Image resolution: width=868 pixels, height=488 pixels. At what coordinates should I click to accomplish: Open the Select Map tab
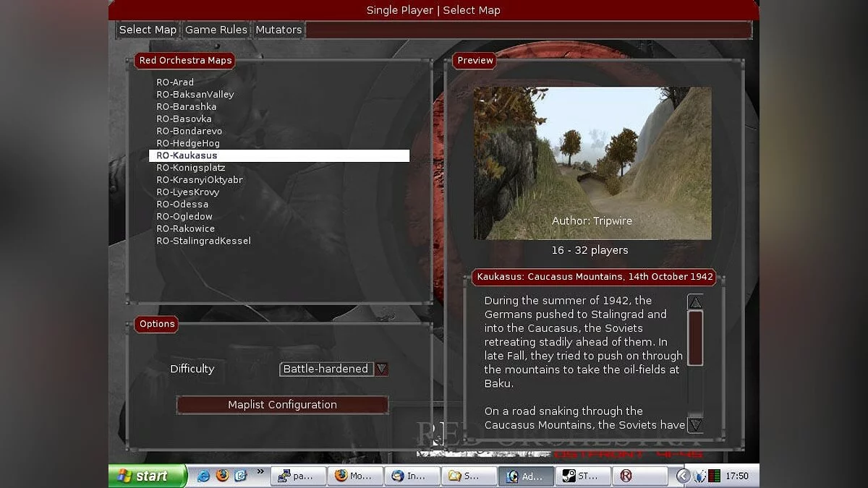click(148, 30)
